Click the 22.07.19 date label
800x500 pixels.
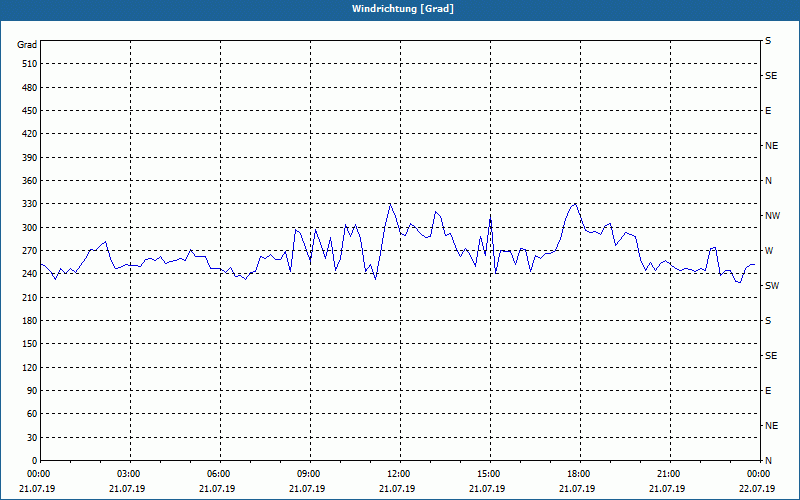[757, 489]
